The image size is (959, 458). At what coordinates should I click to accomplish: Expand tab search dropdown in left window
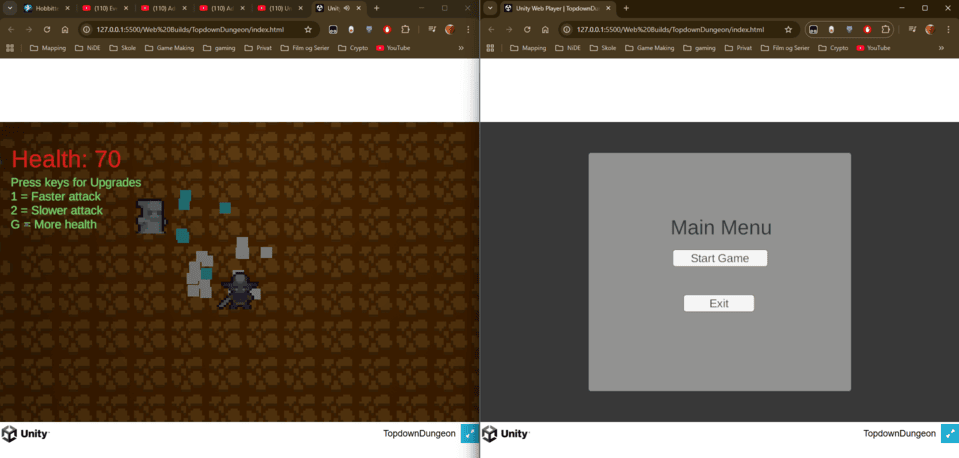[x=10, y=8]
